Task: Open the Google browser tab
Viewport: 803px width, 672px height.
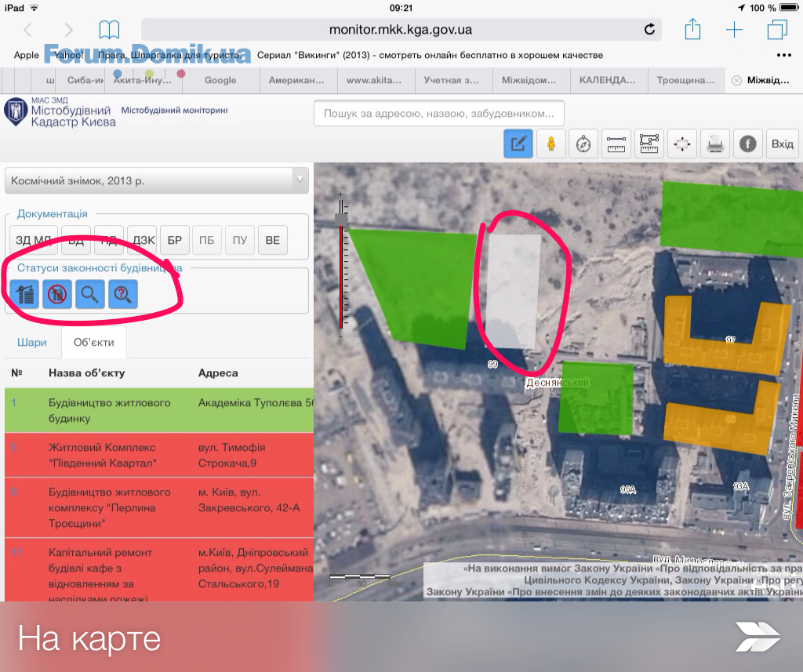Action: tap(220, 80)
